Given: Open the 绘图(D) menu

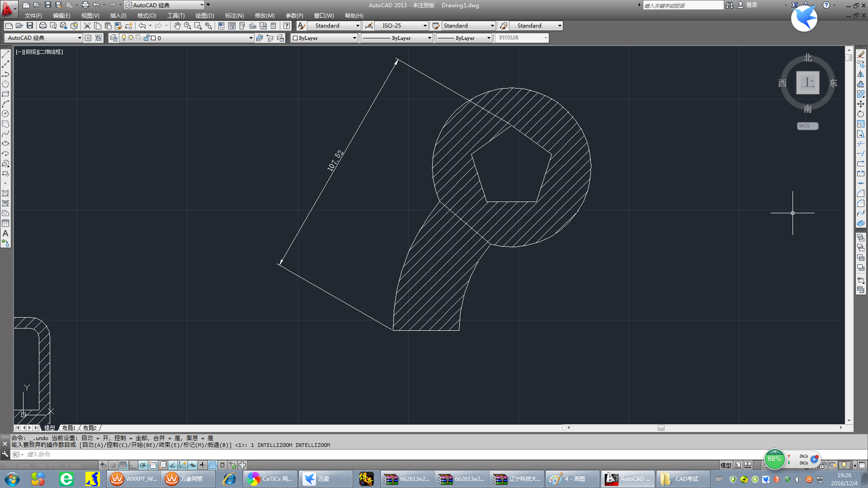Looking at the screenshot, I should tap(204, 15).
